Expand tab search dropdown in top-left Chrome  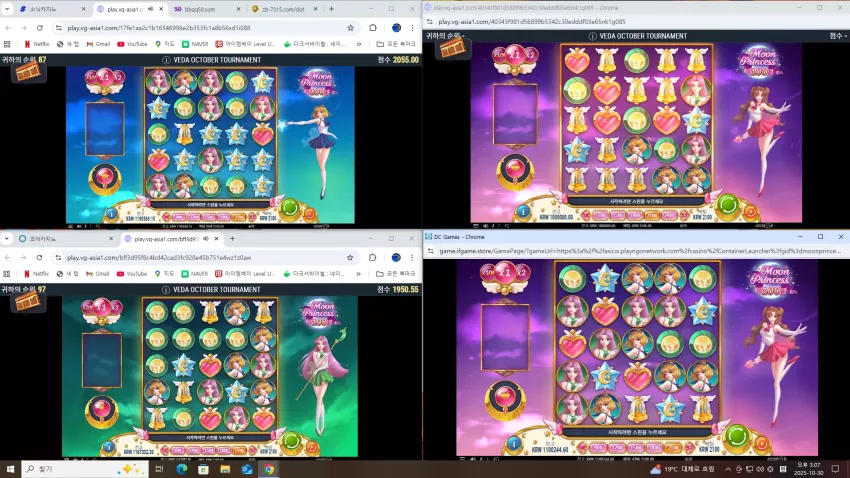pyautogui.click(x=7, y=9)
